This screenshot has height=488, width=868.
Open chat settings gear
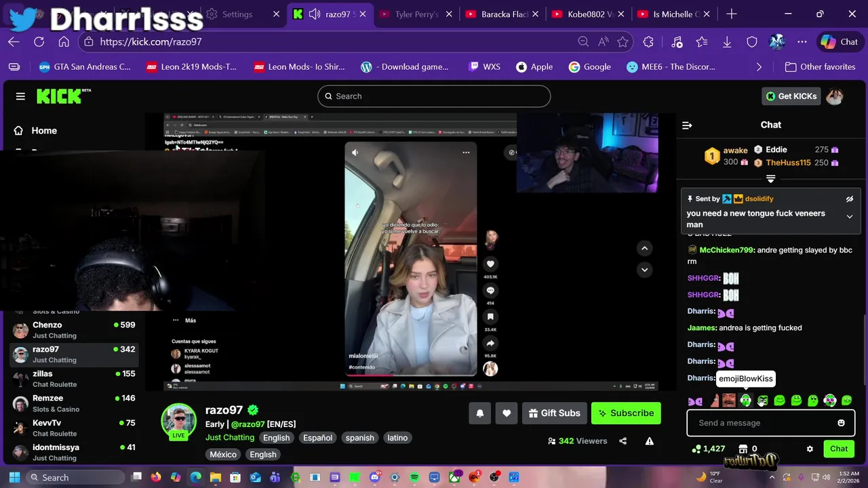pyautogui.click(x=810, y=449)
